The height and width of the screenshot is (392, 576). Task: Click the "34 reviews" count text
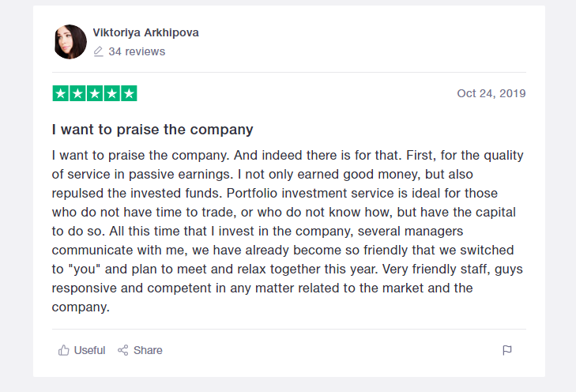pos(137,51)
